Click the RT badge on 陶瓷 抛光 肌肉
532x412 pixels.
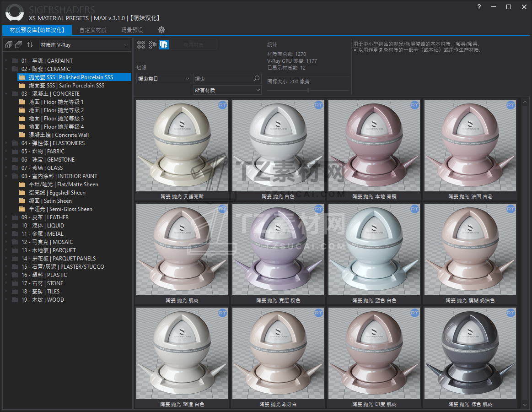tap(223, 209)
